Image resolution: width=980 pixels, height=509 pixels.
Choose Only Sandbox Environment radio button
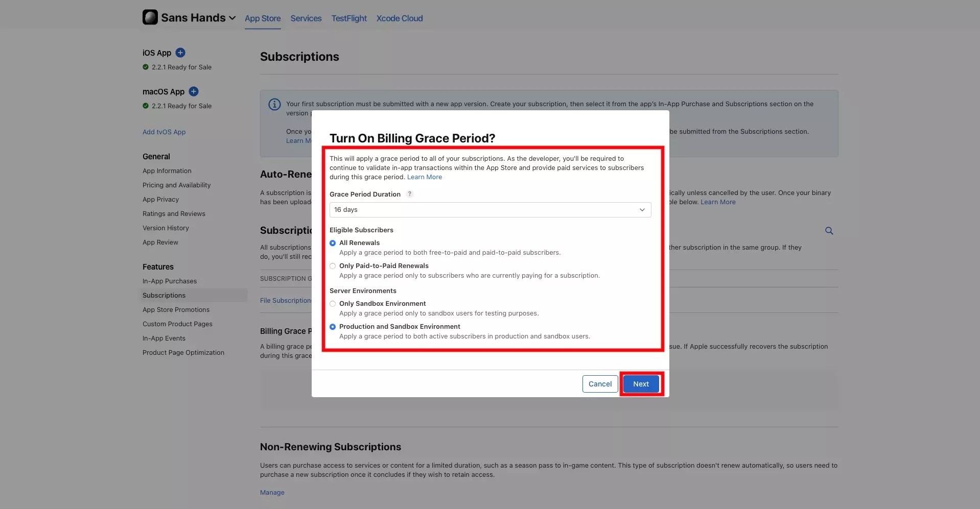coord(333,304)
